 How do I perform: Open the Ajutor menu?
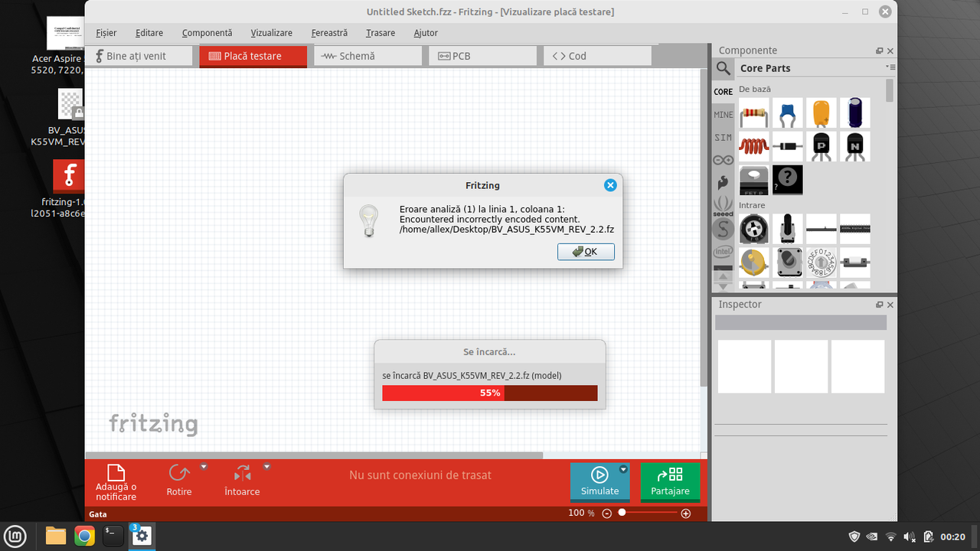[426, 33]
